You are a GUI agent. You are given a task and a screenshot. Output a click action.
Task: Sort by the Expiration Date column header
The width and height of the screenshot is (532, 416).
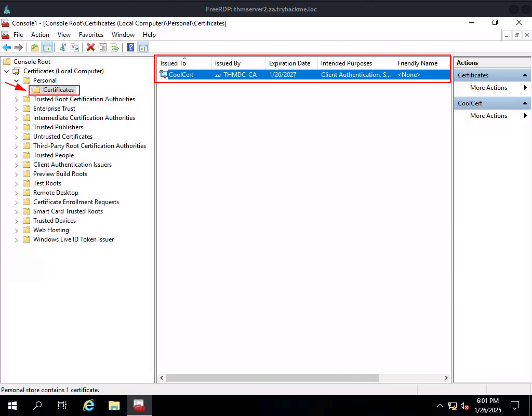point(291,63)
